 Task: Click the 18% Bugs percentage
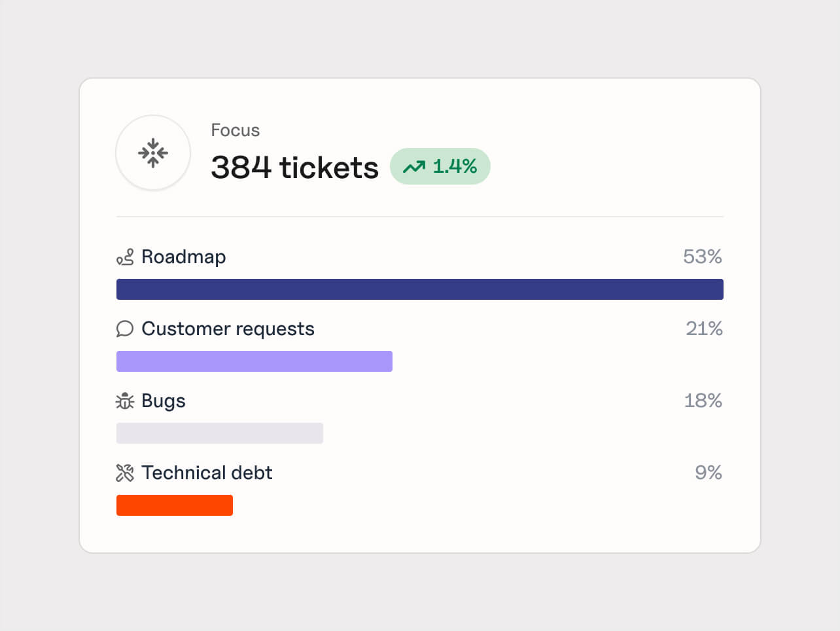[x=703, y=401]
